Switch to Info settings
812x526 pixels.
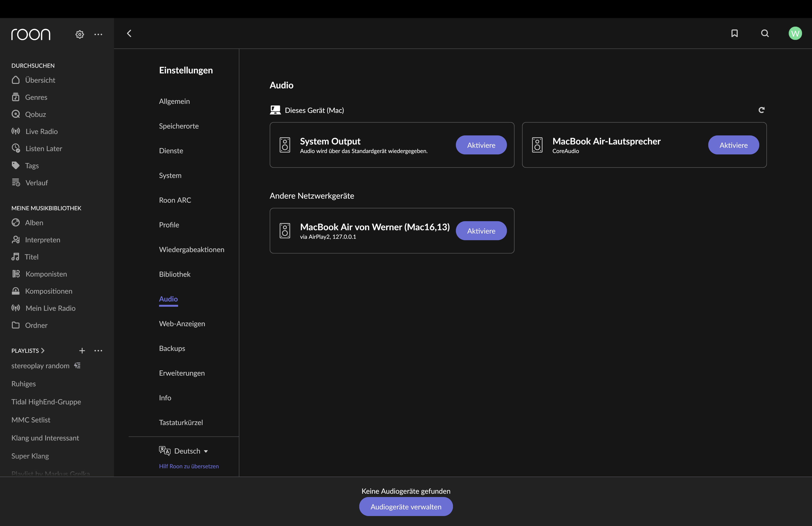pos(165,398)
